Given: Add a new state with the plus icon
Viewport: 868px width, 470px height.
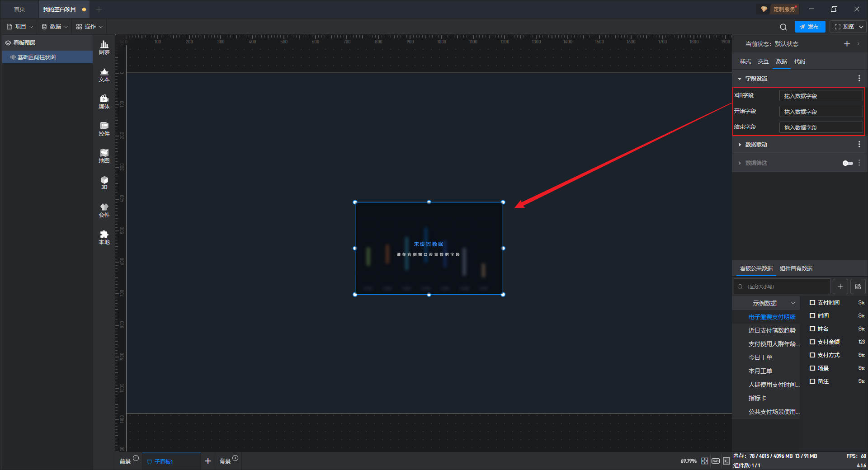Looking at the screenshot, I should (x=847, y=44).
